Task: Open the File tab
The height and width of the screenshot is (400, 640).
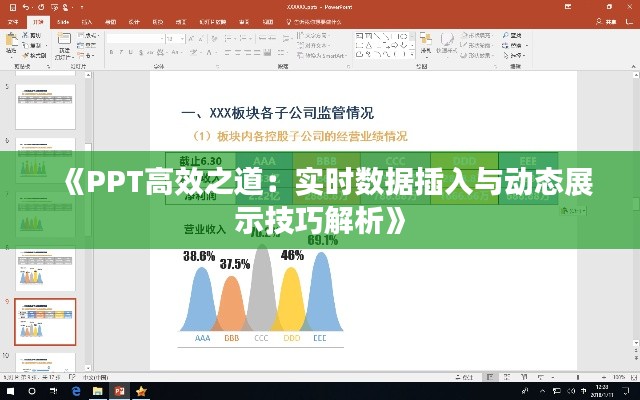Action: click(13, 22)
